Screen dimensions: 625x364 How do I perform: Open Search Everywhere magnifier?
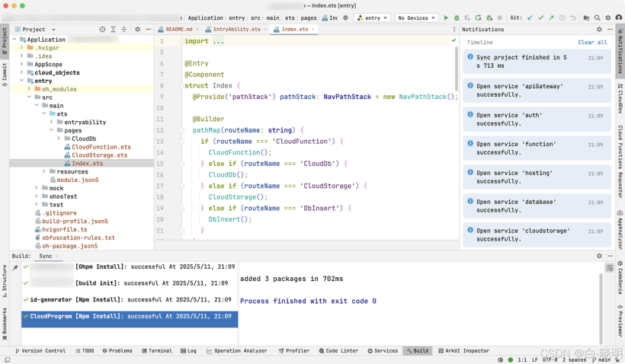597,18
